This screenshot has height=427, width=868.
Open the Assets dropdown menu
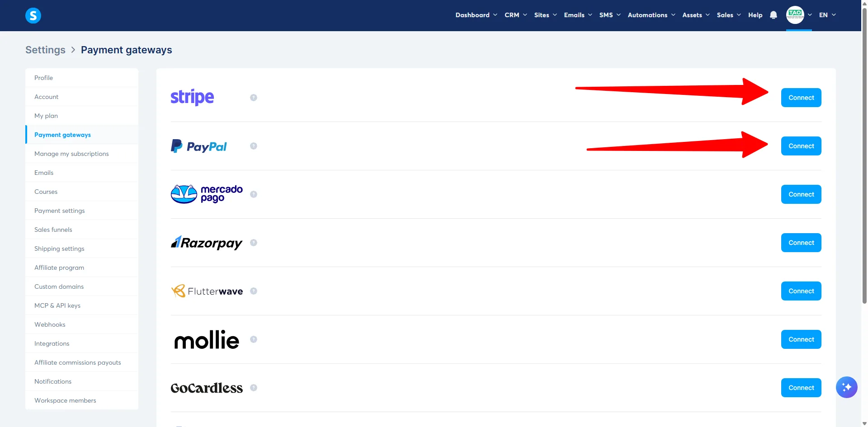tap(696, 15)
